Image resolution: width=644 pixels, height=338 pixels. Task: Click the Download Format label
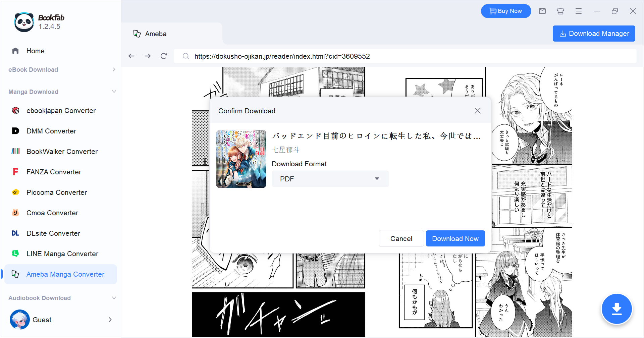point(299,164)
